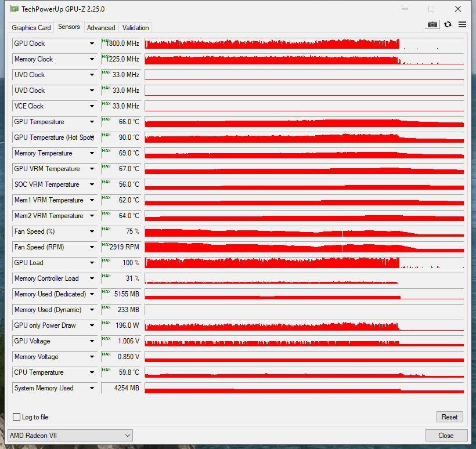Image resolution: width=476 pixels, height=449 pixels.
Task: Click the Fan Speed 75 % value
Action: (121, 231)
